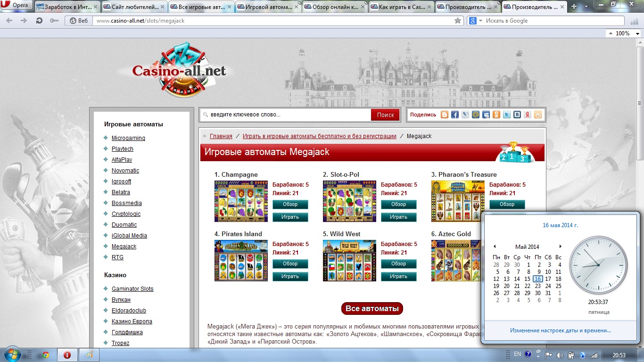The width and height of the screenshot is (644, 362).
Task: Share the page on Twitter
Action: click(x=507, y=115)
